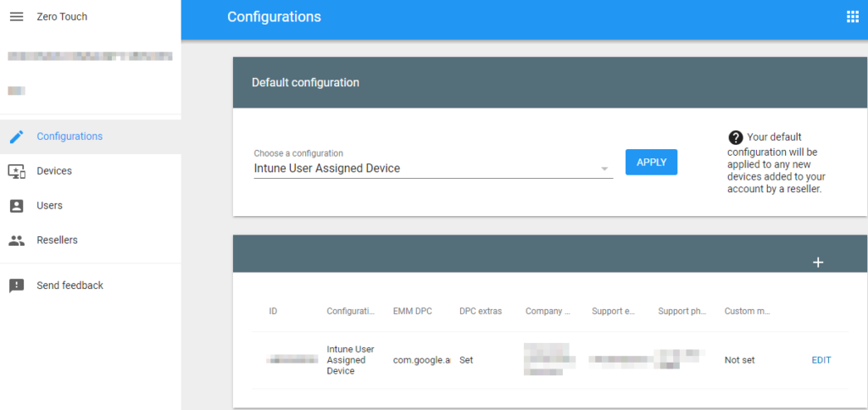The image size is (868, 410).
Task: Click EDIT on the Intune configuration row
Action: coord(821,360)
